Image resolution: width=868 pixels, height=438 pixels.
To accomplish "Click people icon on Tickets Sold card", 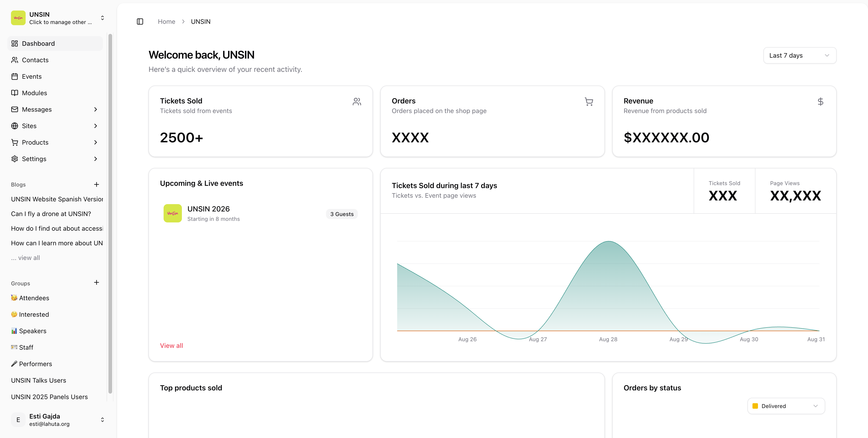I will pos(357,101).
